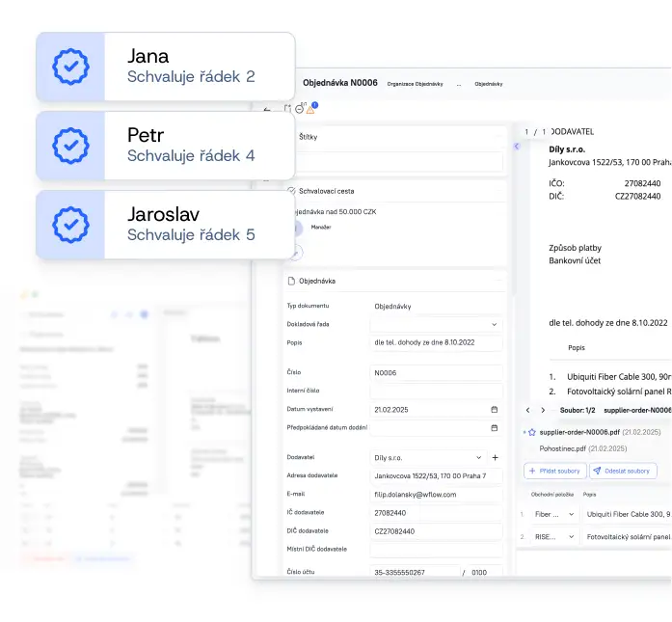Click the DIČ dodavatele field CZ27082440
672x622 pixels.
click(436, 531)
